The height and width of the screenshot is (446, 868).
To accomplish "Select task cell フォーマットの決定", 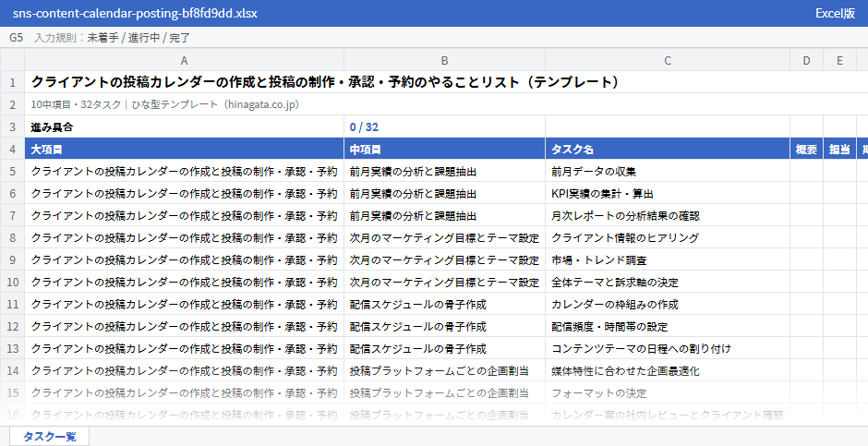I will (x=668, y=392).
